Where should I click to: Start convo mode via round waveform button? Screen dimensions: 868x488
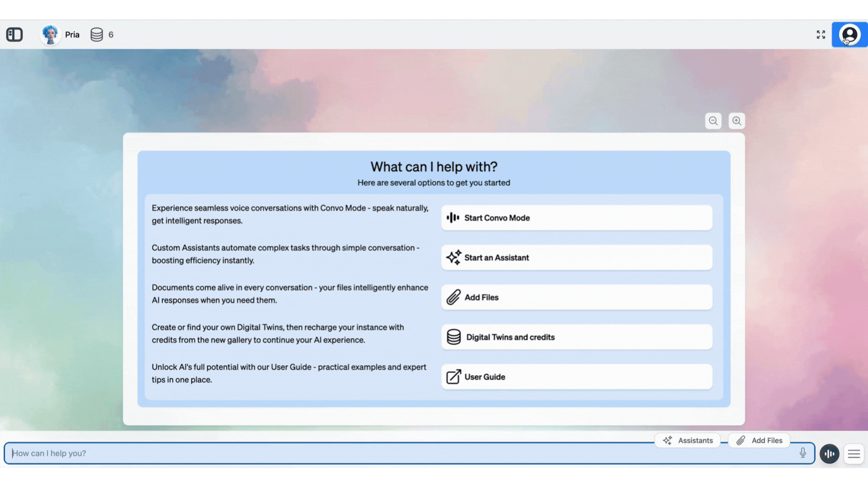(830, 454)
